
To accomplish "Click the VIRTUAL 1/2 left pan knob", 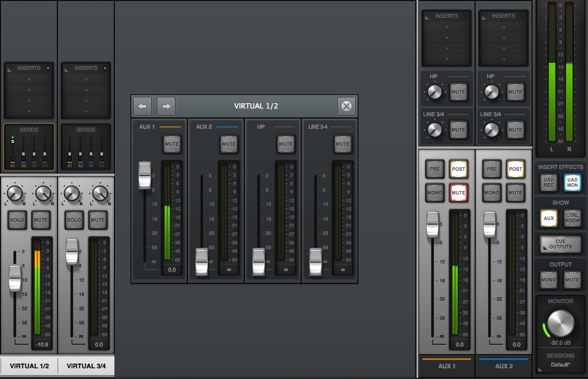I will [x=14, y=193].
